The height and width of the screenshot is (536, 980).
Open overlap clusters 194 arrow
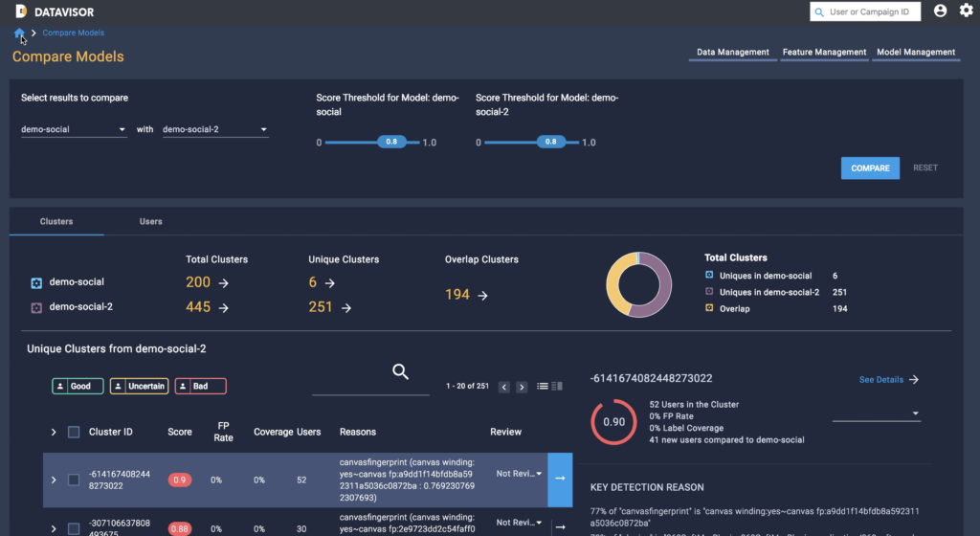tap(482, 296)
